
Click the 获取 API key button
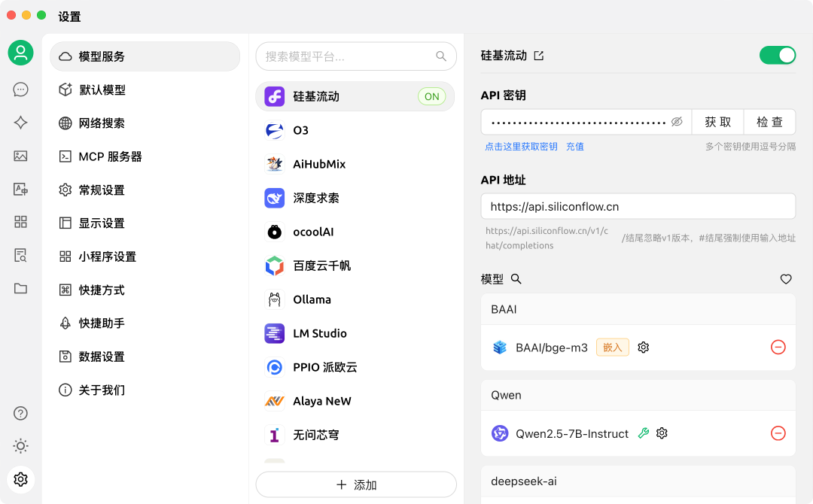pyautogui.click(x=717, y=122)
